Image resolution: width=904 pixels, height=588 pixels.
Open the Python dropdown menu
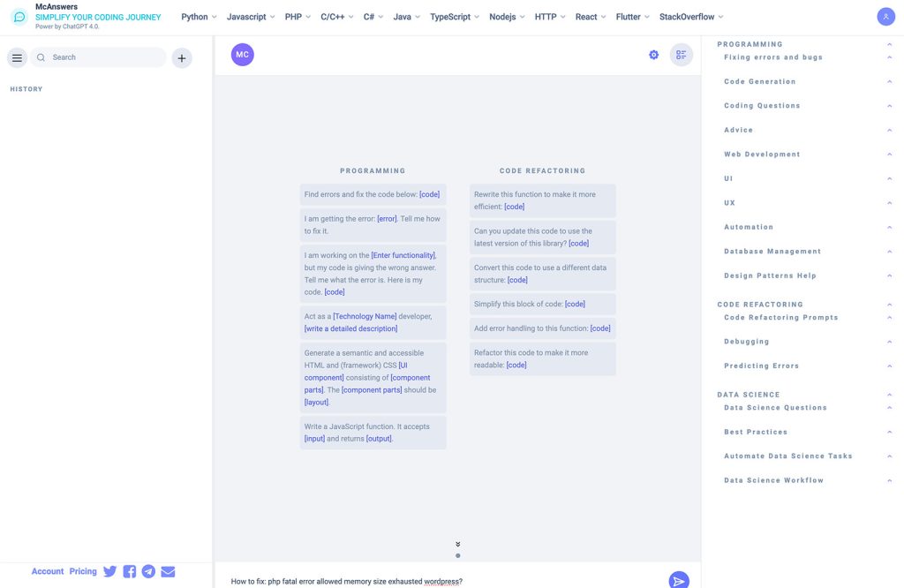coord(199,17)
